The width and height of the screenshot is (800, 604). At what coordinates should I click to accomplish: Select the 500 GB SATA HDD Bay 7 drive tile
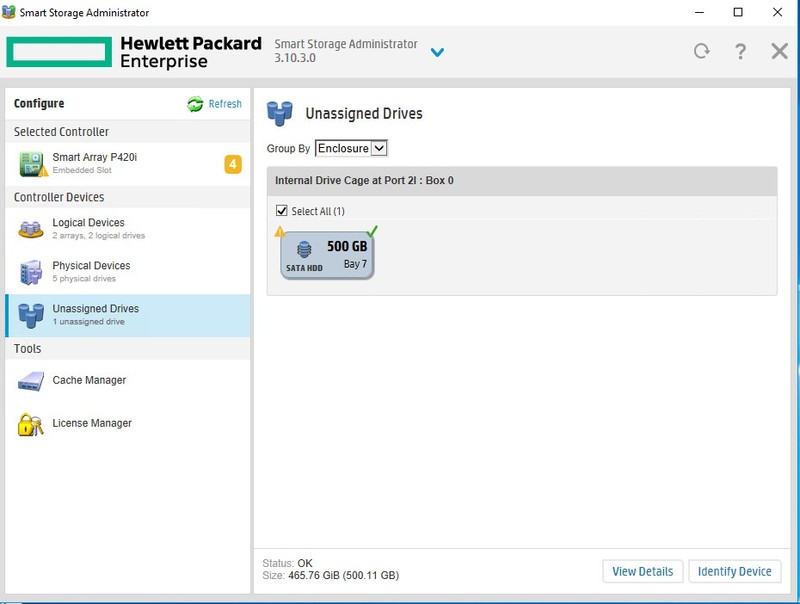[x=327, y=255]
